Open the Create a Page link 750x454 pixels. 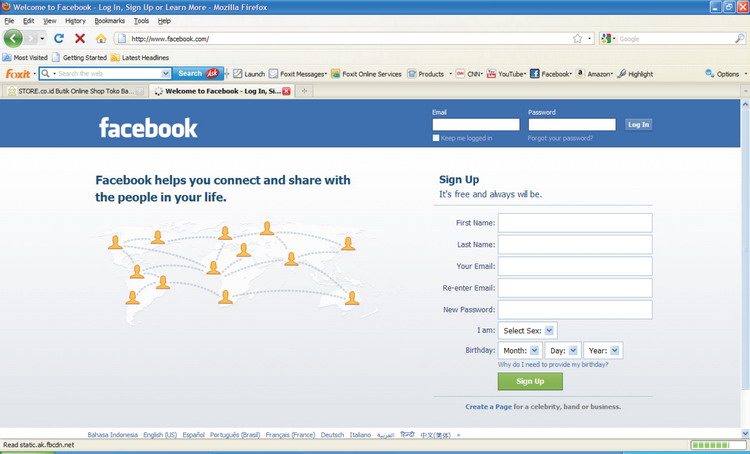tap(488, 407)
